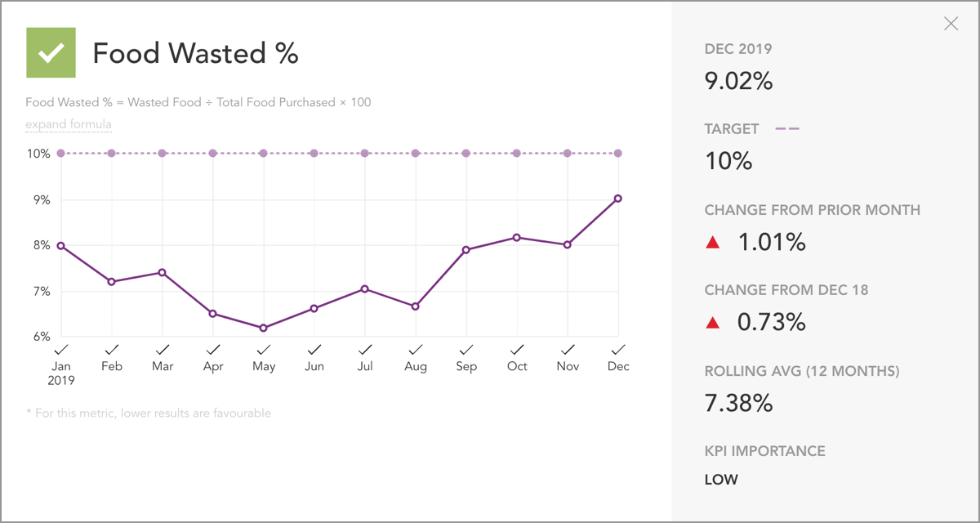980x523 pixels.
Task: Click the checkmark icon below May
Action: click(x=263, y=350)
